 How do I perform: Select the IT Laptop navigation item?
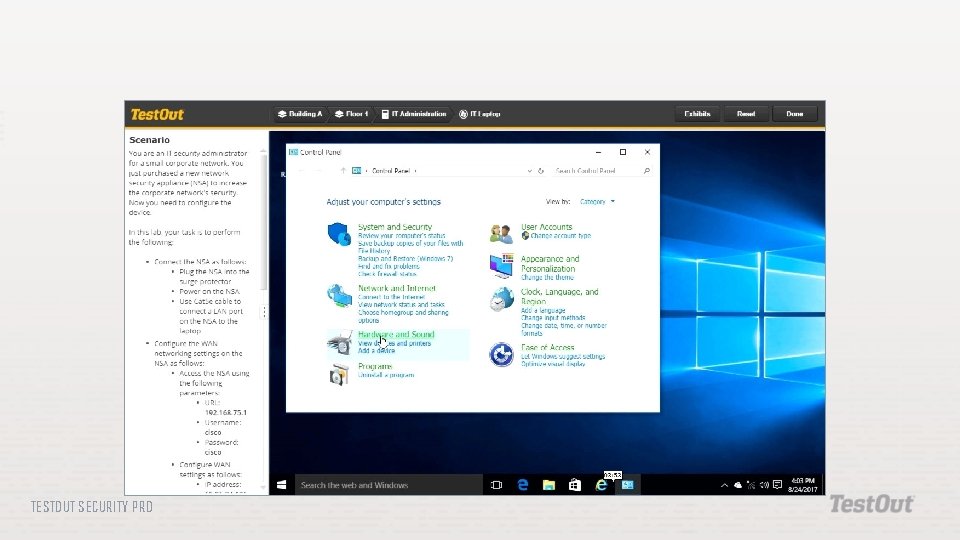point(480,114)
